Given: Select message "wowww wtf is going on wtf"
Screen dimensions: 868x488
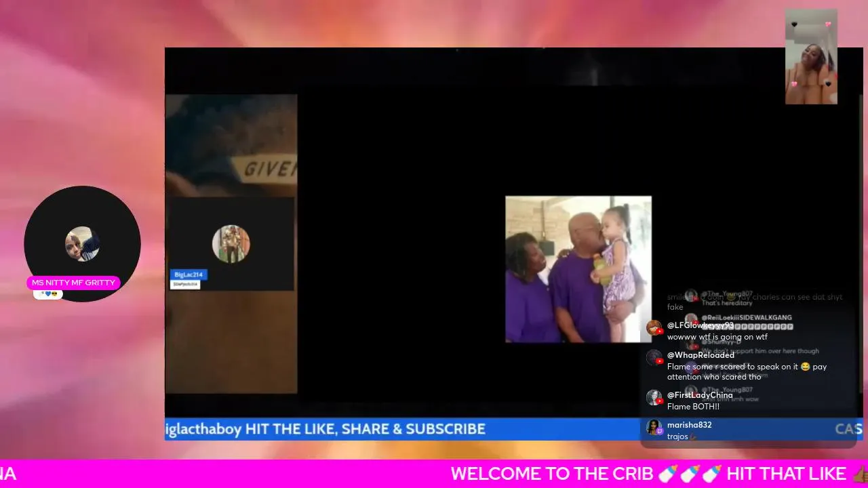Looking at the screenshot, I should click(x=717, y=337).
